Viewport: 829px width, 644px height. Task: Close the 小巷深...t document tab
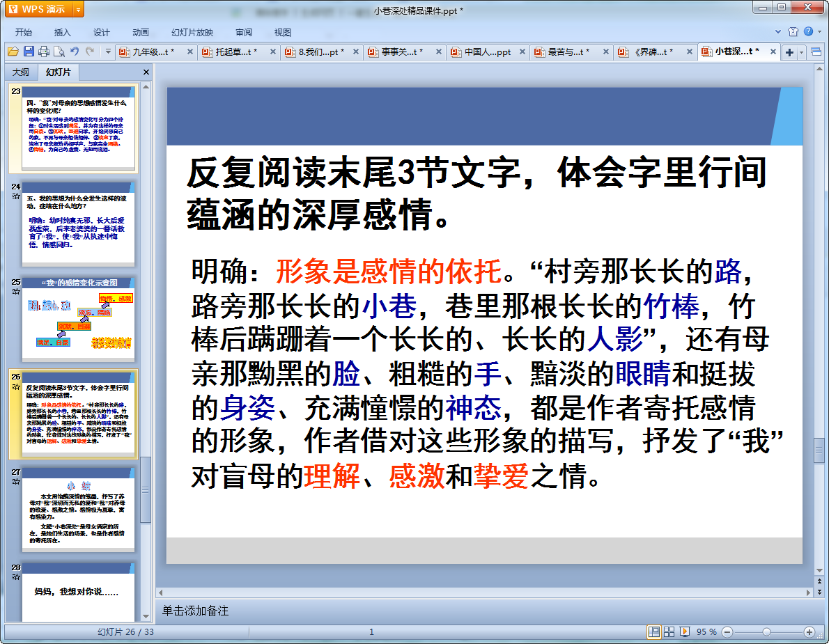coord(773,52)
